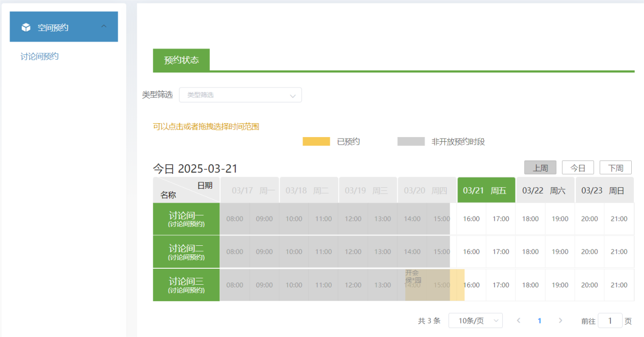
Task: Click the cube icon beside 空间预约
Action: coord(26,27)
